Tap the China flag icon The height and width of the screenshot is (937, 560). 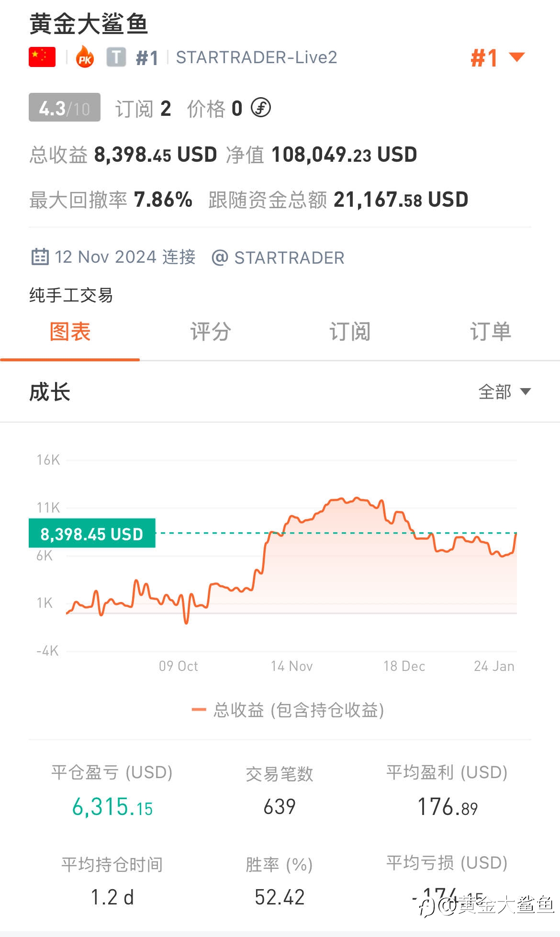point(42,57)
